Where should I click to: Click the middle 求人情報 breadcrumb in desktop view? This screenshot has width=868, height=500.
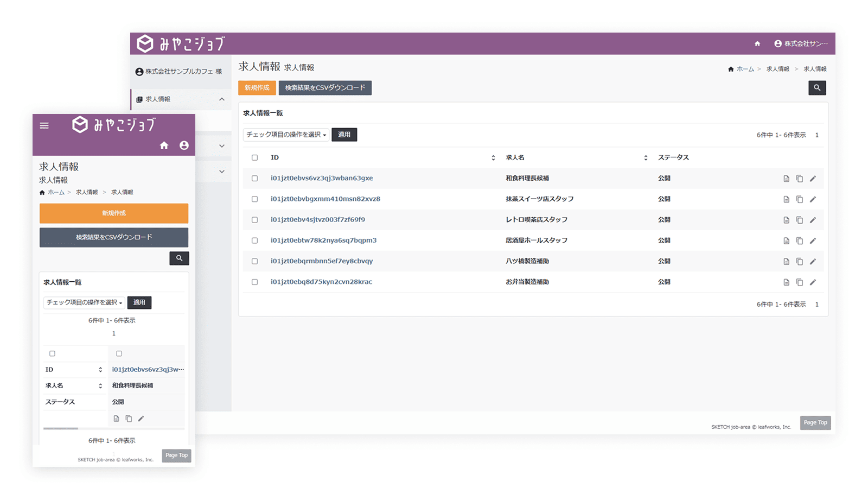(778, 69)
